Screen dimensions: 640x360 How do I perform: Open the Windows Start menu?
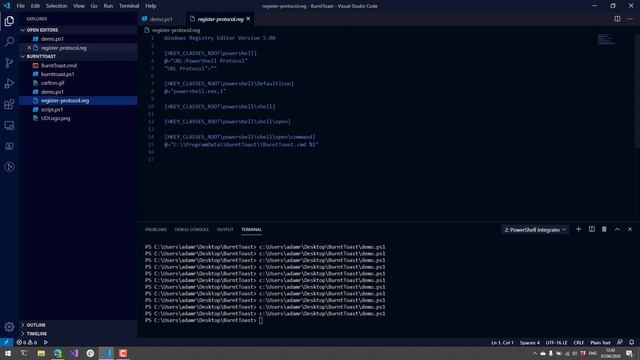[x=7, y=353]
